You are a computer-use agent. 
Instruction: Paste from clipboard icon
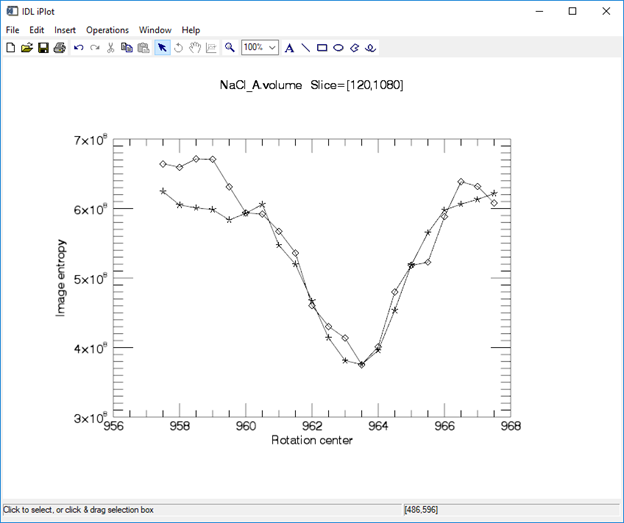coord(143,48)
